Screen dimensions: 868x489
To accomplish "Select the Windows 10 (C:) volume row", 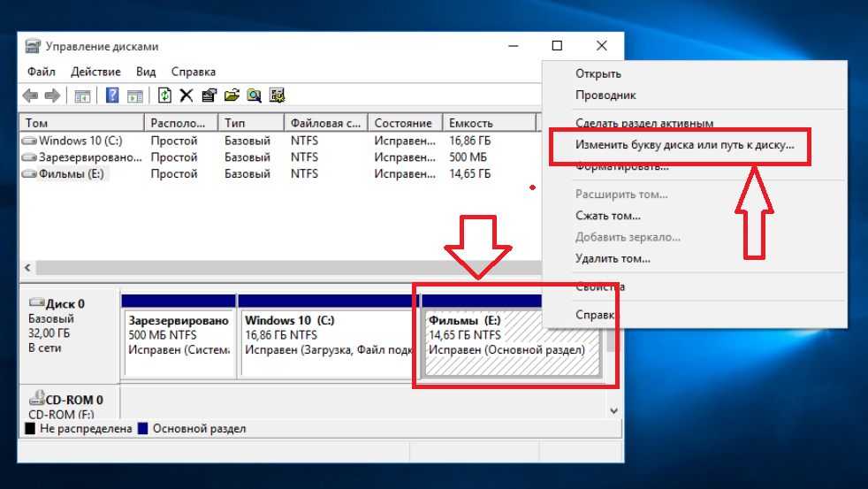I will (279, 141).
